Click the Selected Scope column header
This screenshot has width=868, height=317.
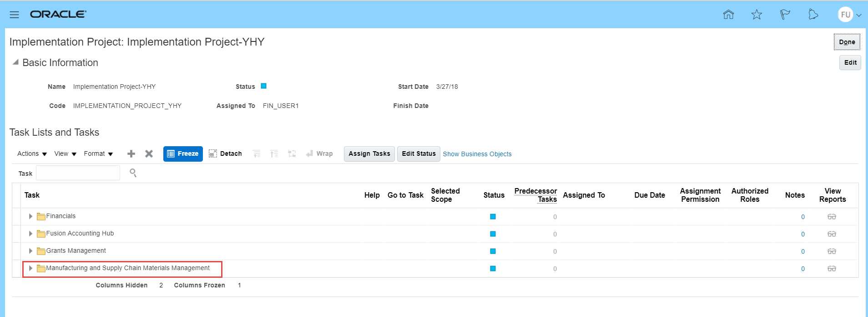pyautogui.click(x=445, y=195)
